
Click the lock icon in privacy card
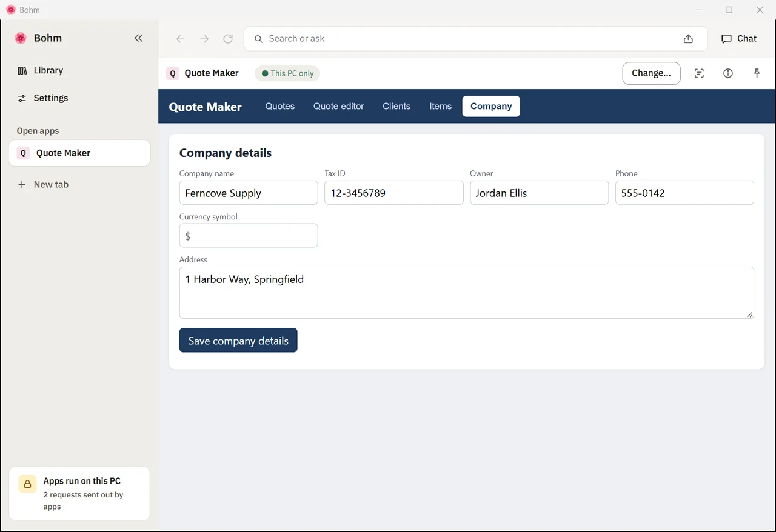coord(27,484)
